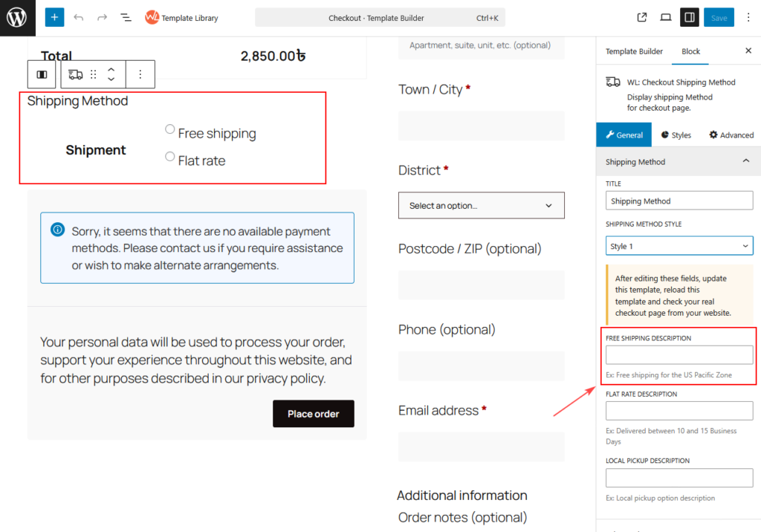Switch to the Styles tab
Screen dimensions: 761x532
point(675,134)
